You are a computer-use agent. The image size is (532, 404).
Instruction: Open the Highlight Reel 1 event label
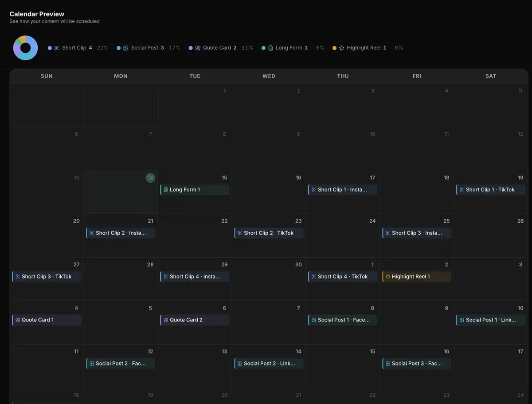[411, 277]
